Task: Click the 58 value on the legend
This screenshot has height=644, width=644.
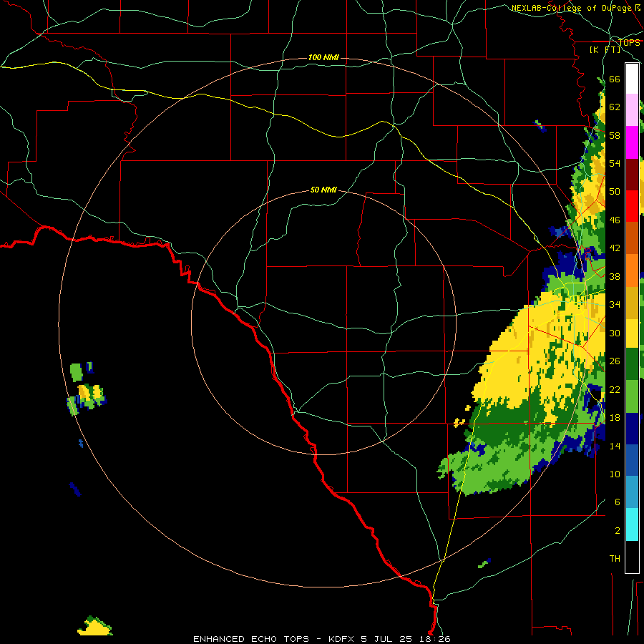Action: (615, 135)
